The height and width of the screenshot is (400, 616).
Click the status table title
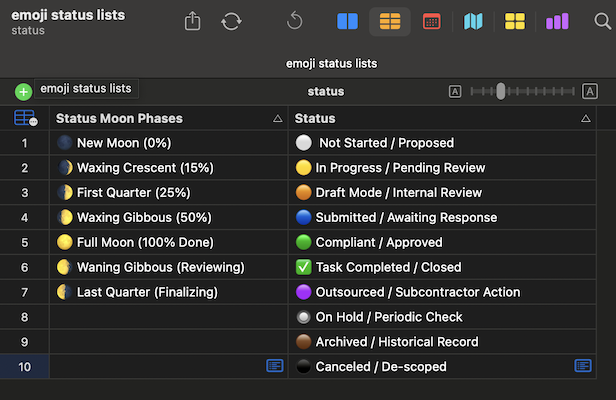tap(326, 92)
